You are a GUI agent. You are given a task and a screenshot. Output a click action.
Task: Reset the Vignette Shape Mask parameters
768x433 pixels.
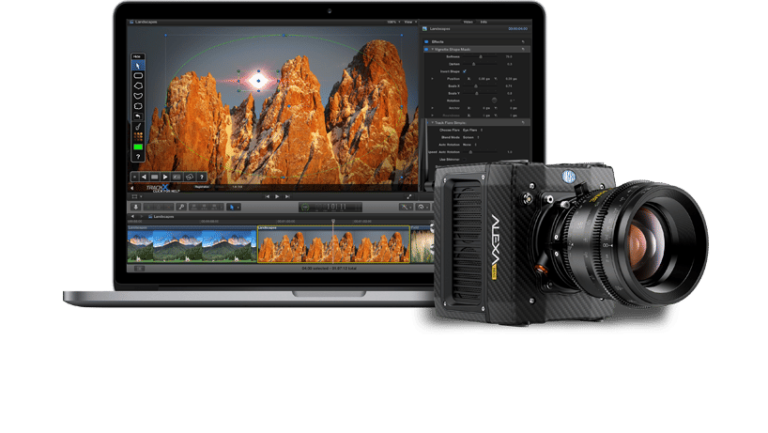pyautogui.click(x=523, y=49)
